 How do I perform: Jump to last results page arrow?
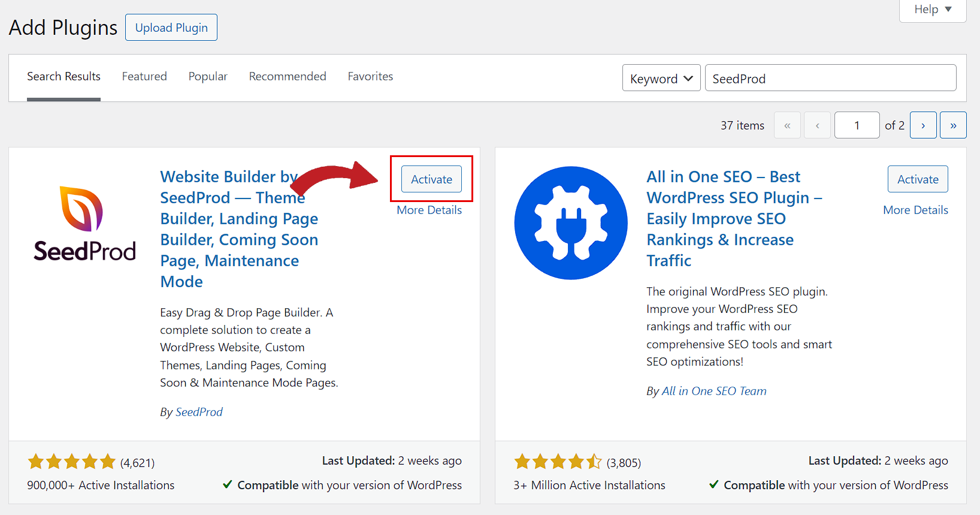(x=953, y=125)
